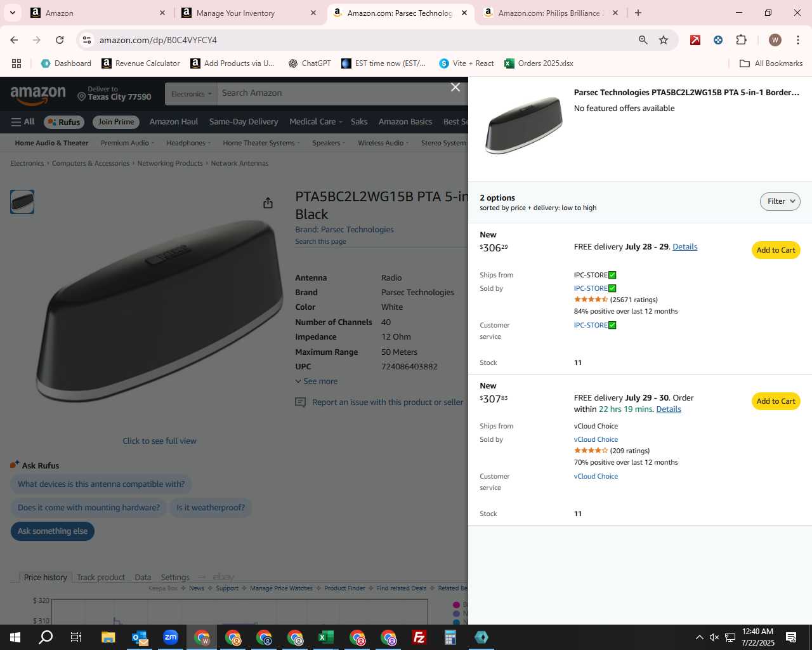Image resolution: width=812 pixels, height=650 pixels.
Task: Open Calculator from the taskbar
Action: click(450, 637)
